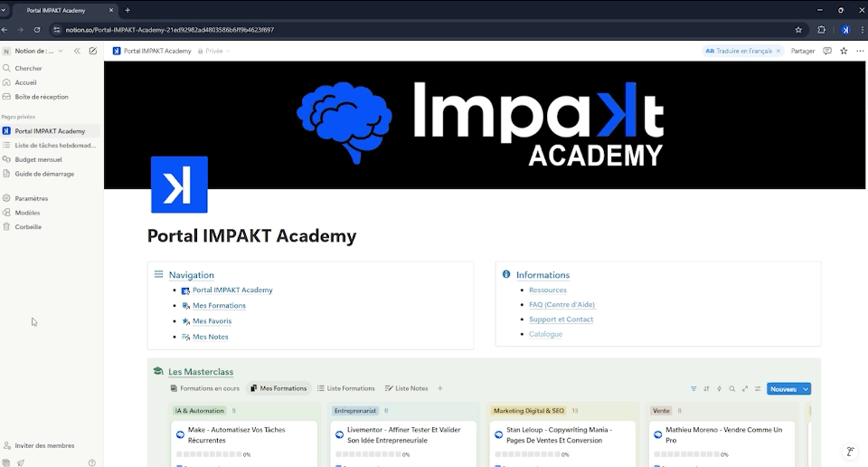Open database automations lightning icon
Image resolution: width=868 pixels, height=467 pixels.
click(x=719, y=389)
